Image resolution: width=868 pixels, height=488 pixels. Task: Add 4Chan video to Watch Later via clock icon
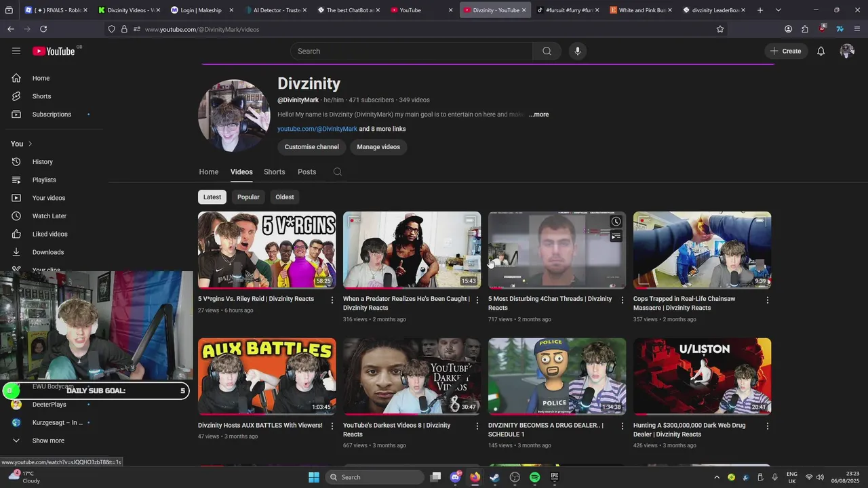tap(616, 222)
